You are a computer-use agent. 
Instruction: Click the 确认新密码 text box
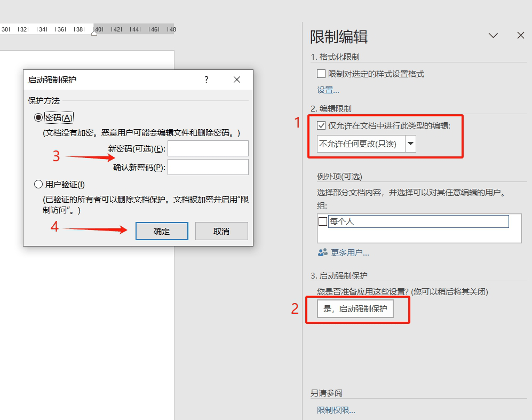[x=208, y=167]
